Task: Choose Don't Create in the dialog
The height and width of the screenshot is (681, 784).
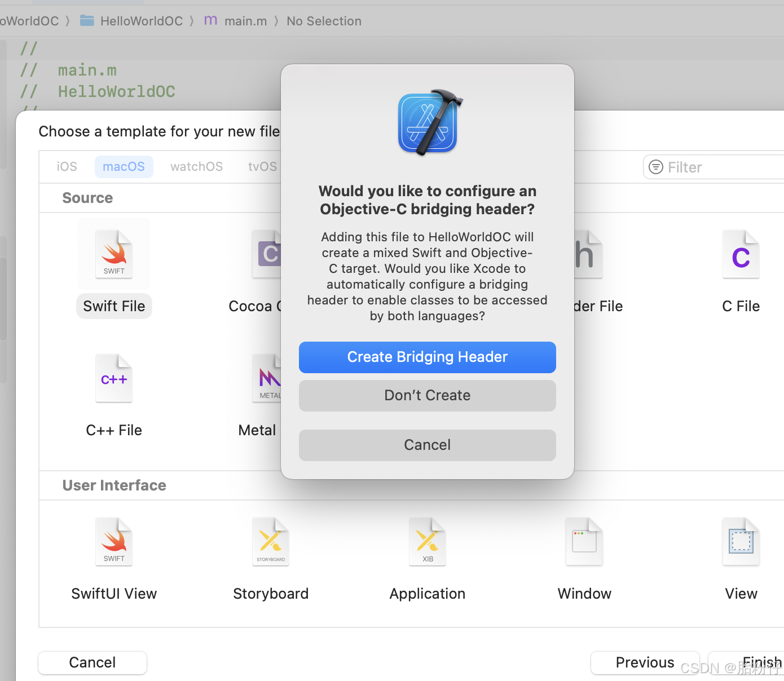Action: [x=427, y=395]
